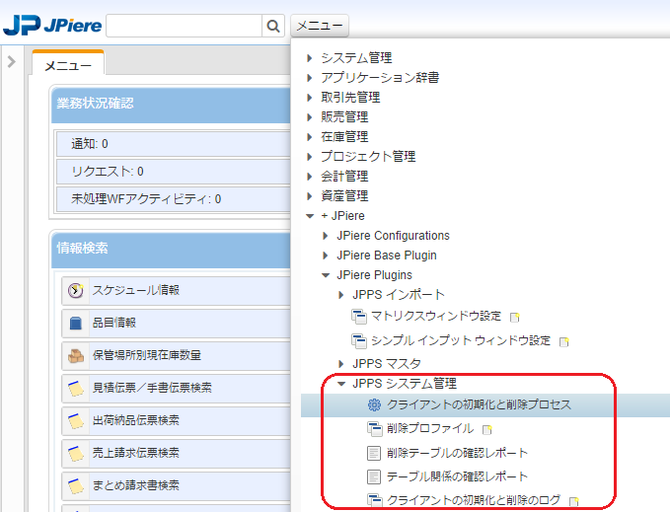The height and width of the screenshot is (512, 670).
Task: Open まとめ請求書検索 text
Action: pyautogui.click(x=136, y=486)
